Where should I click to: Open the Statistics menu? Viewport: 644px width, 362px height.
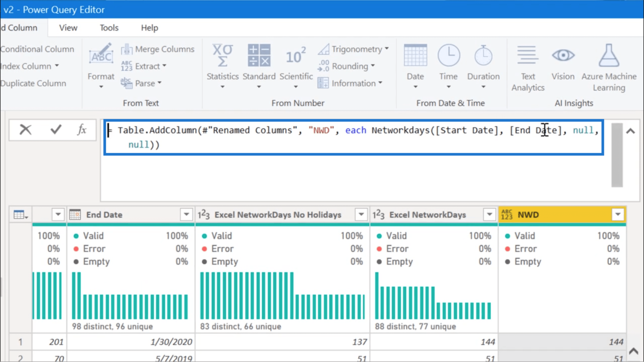(x=223, y=66)
